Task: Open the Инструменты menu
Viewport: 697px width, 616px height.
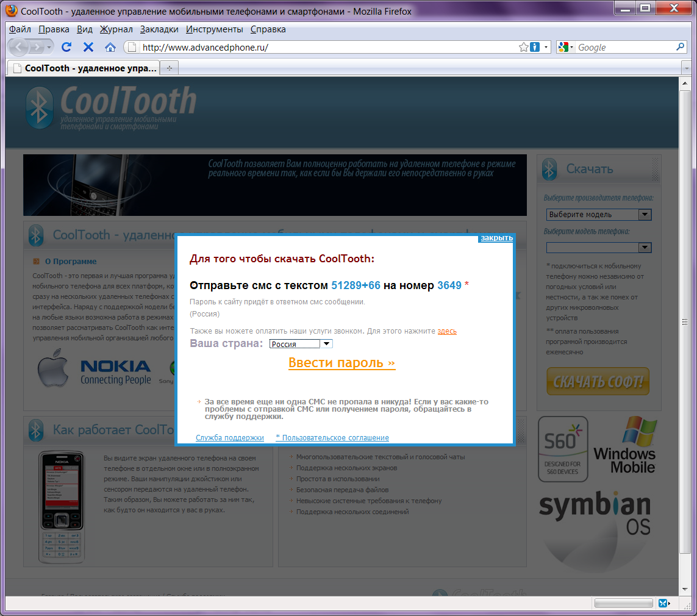Action: point(214,29)
